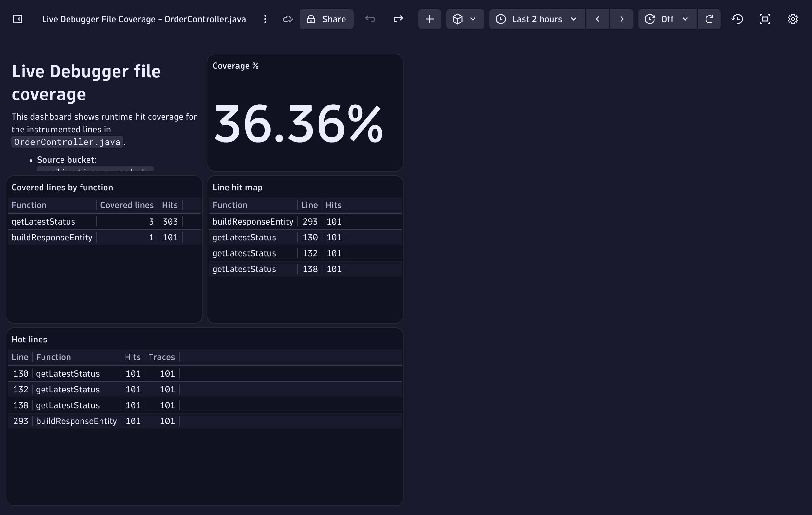Click the redo arrow icon
This screenshot has height=515, width=812.
(398, 19)
